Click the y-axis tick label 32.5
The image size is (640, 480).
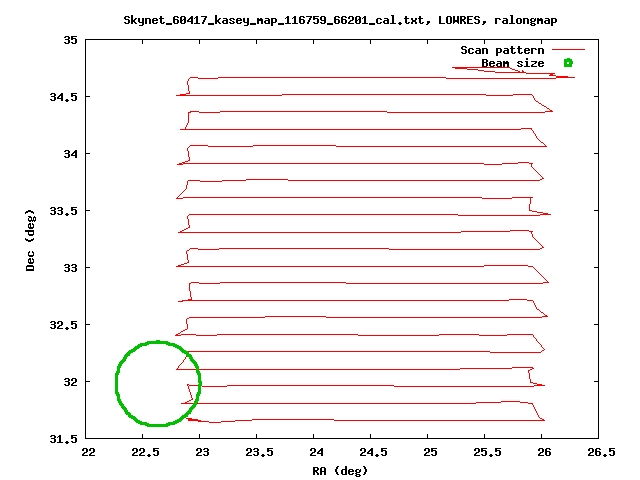tap(63, 325)
